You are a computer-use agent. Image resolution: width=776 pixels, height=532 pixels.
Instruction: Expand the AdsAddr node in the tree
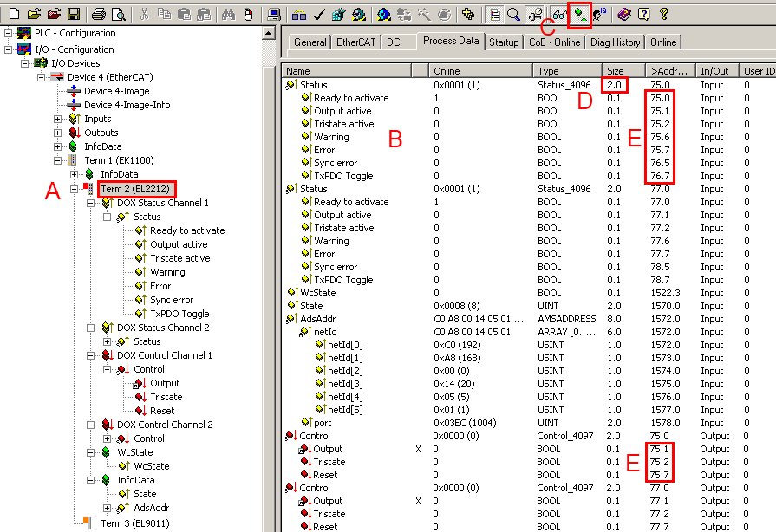click(107, 508)
